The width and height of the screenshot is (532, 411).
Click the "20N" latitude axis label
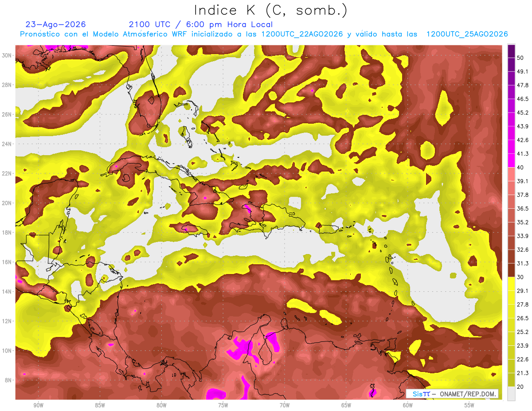click(x=8, y=203)
